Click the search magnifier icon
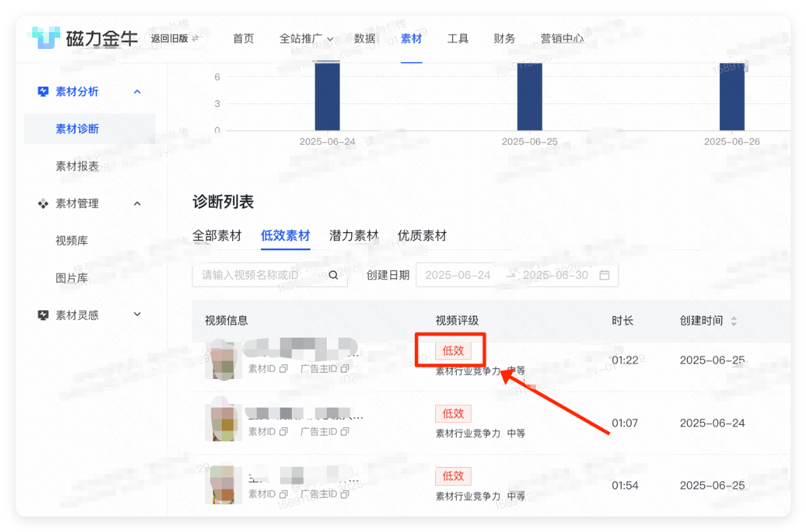Screen dimensions: 806x532 pos(332,275)
